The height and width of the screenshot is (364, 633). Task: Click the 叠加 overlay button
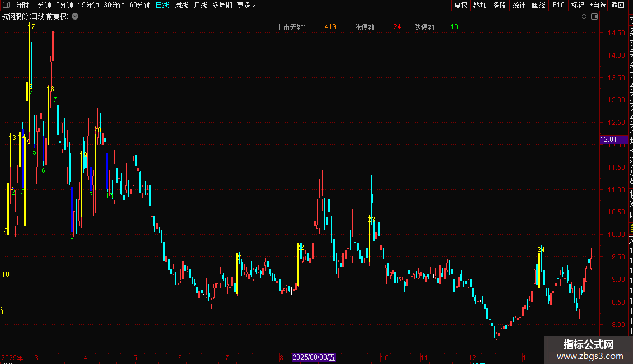(x=480, y=5)
